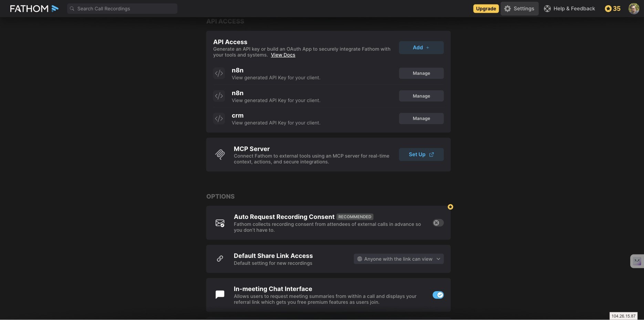Open Help & Feedback

pos(570,9)
